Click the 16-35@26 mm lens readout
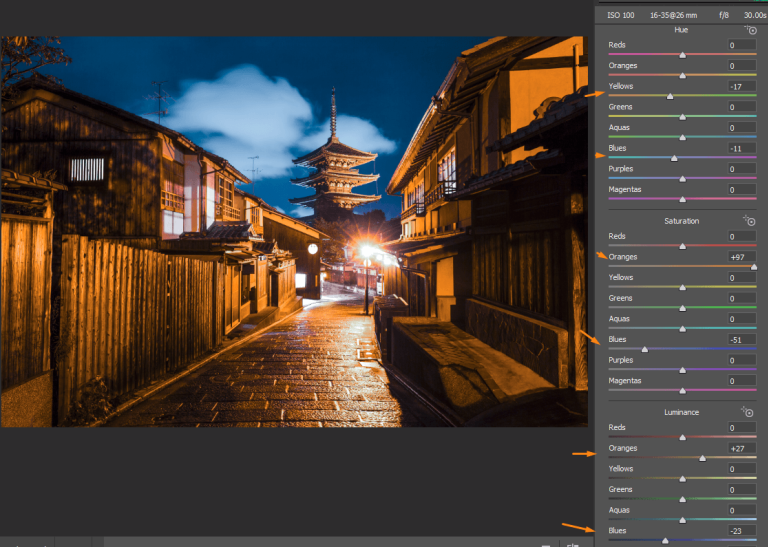The width and height of the screenshot is (768, 547). (673, 15)
